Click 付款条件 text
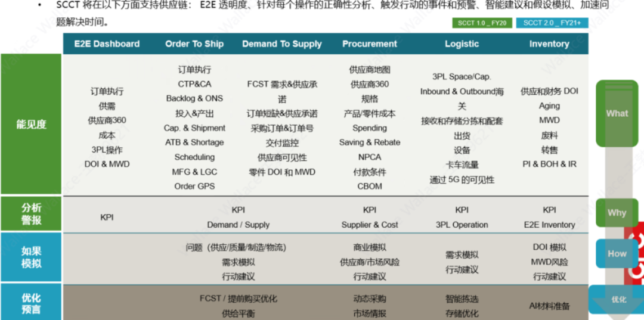Viewport: 644px width, 320px height. pyautogui.click(x=370, y=172)
